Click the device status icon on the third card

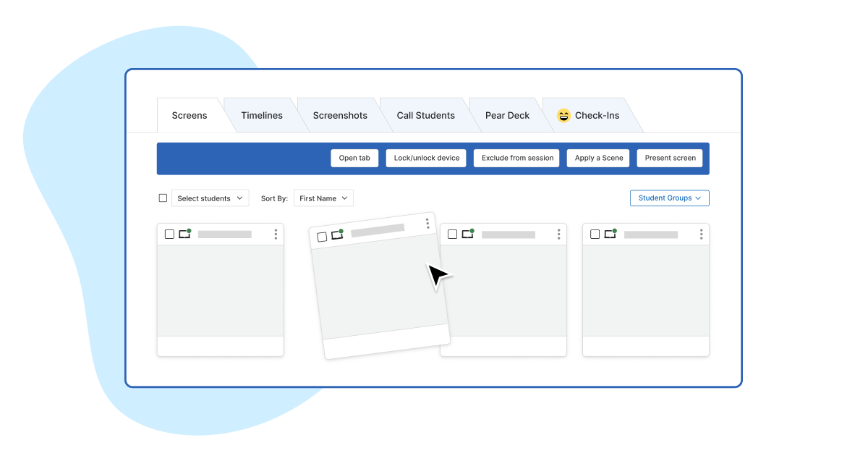point(468,234)
